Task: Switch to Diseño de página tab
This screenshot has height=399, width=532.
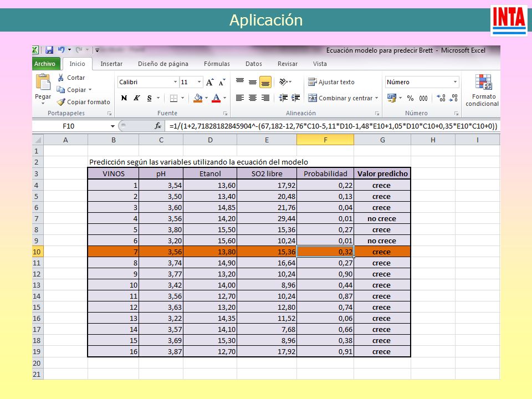Action: [x=163, y=64]
